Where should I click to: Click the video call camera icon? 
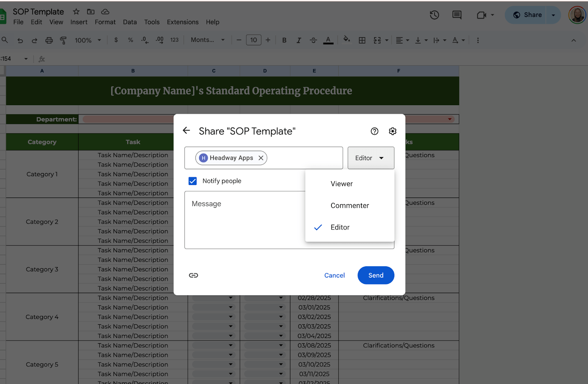pos(481,15)
